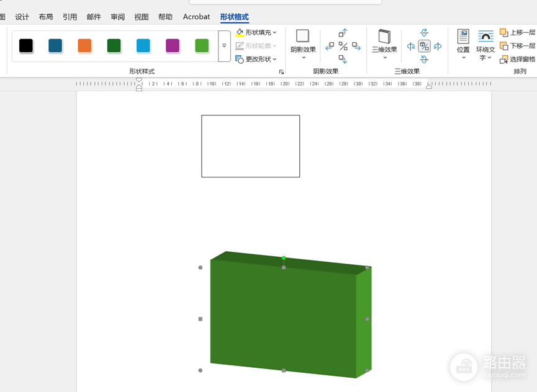
Task: Switch to the Acrobat tab
Action: [196, 17]
